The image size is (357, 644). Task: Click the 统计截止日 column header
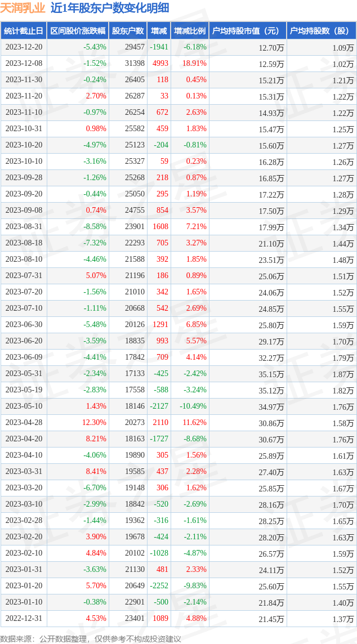point(24,31)
